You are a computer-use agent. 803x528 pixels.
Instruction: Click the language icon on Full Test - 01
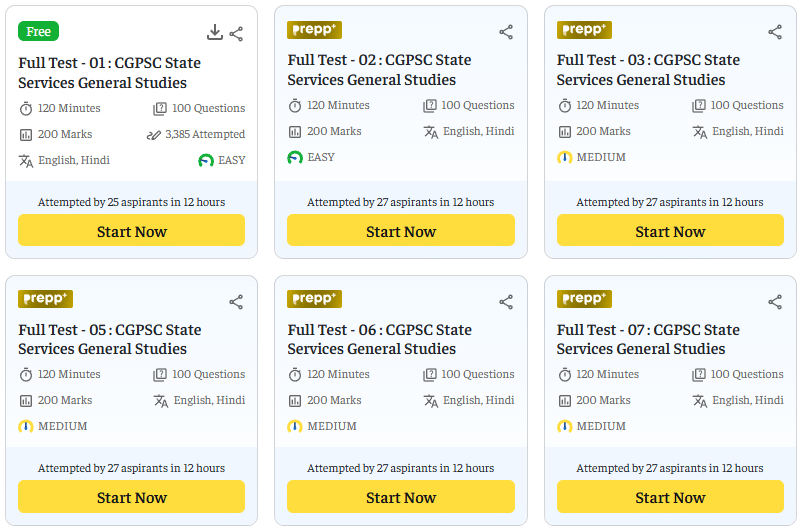pos(26,161)
